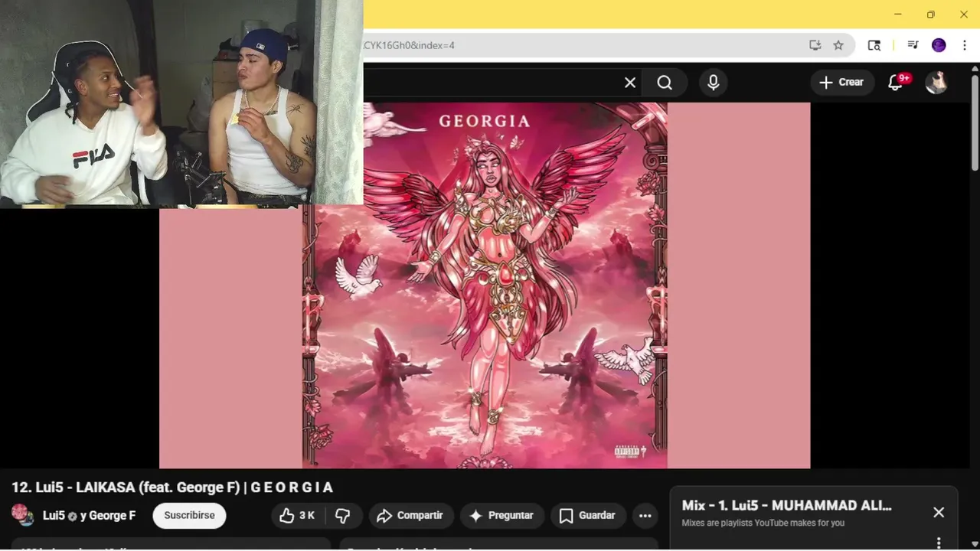Image resolution: width=980 pixels, height=551 pixels.
Task: Bookmark this page with the star
Action: (838, 45)
